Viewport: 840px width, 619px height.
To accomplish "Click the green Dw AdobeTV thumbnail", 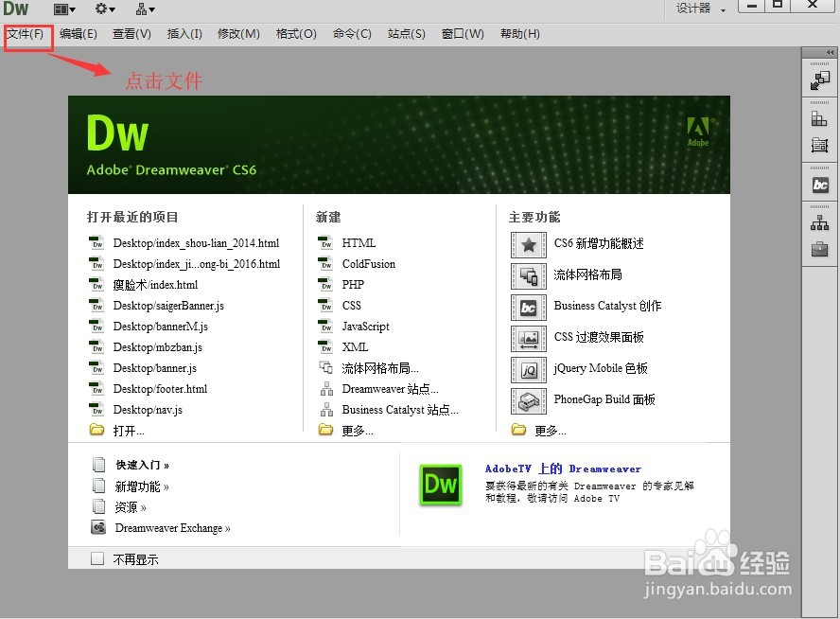I will pyautogui.click(x=441, y=485).
